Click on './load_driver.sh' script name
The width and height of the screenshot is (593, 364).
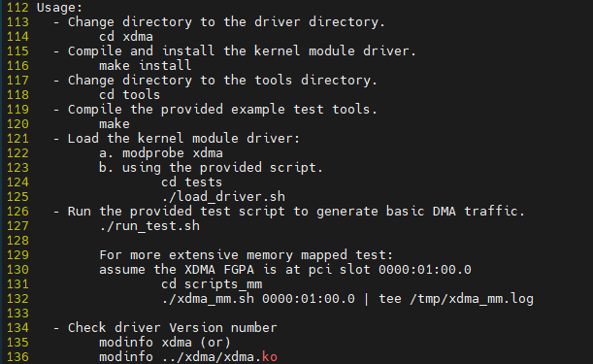click(x=223, y=197)
